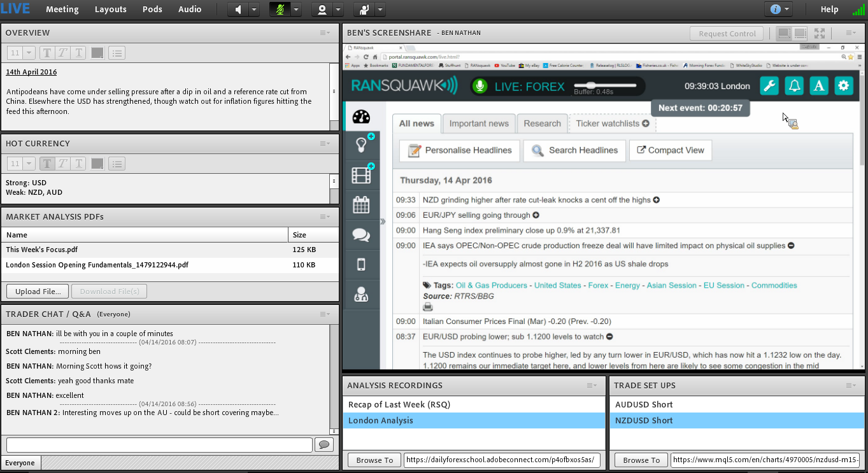Toggle scrollable zoom-in screenshare view
This screenshot has width=868, height=473.
coord(800,33)
